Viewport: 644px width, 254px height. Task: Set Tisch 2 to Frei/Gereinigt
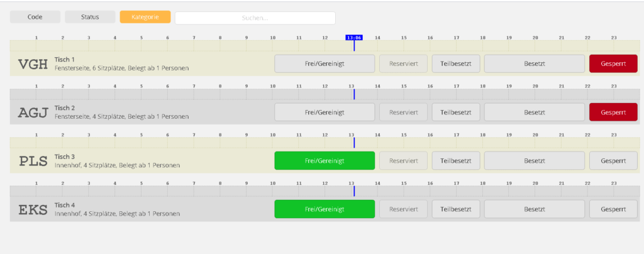coord(325,112)
